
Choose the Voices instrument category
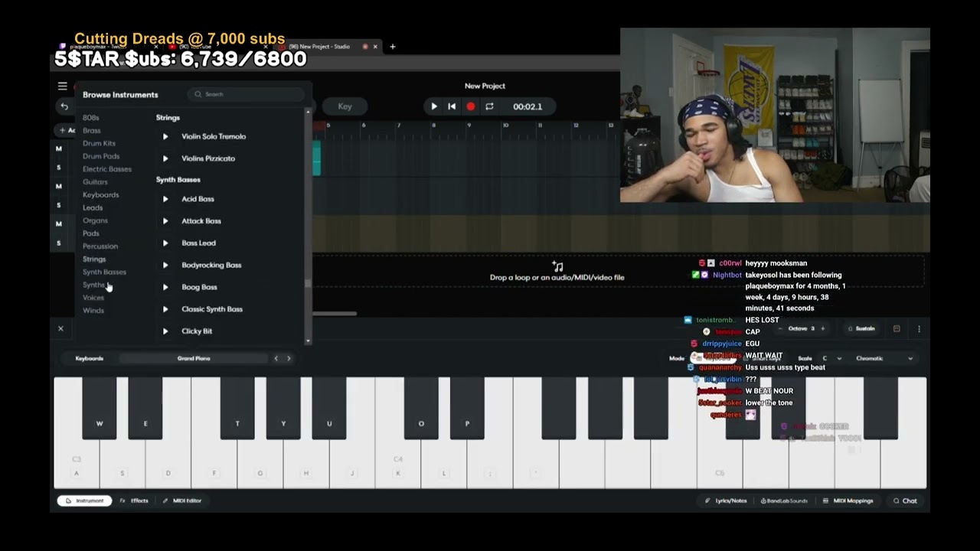point(93,298)
